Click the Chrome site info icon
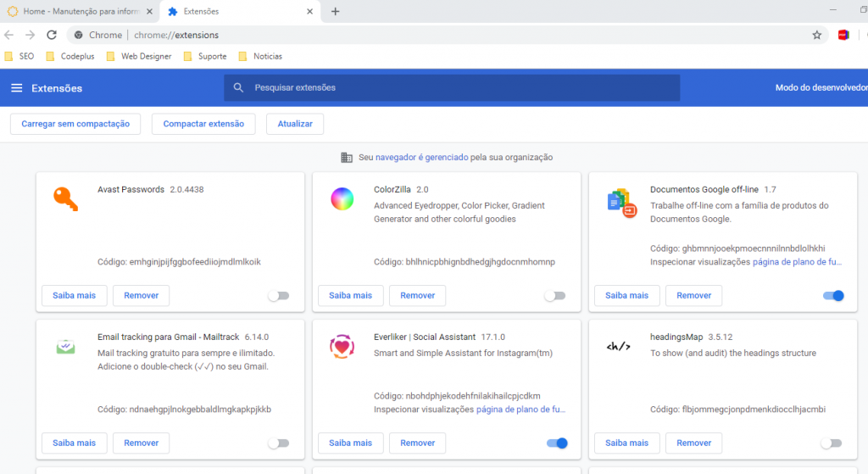 pos(79,35)
